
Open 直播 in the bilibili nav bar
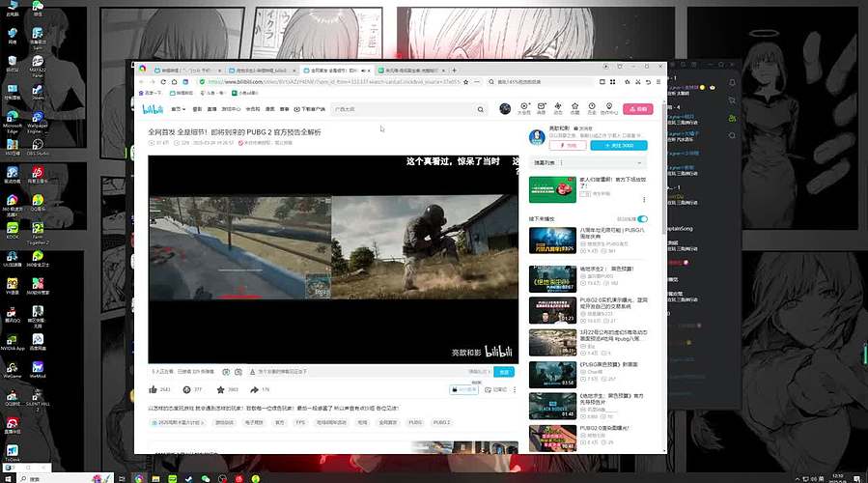click(211, 109)
